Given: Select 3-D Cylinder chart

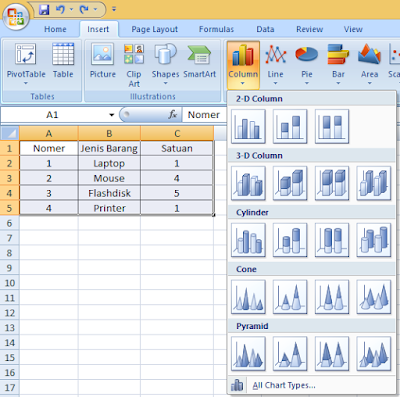Looking at the screenshot, I should [374, 240].
